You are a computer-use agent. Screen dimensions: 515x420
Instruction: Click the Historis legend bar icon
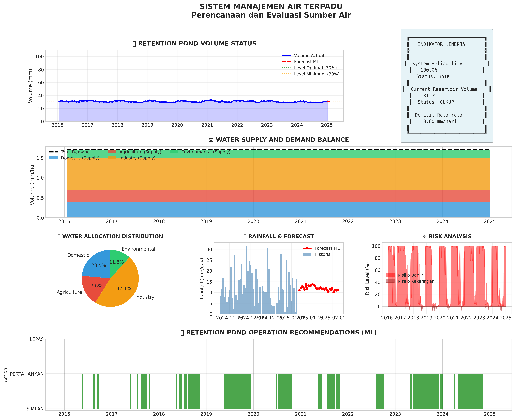(307, 254)
